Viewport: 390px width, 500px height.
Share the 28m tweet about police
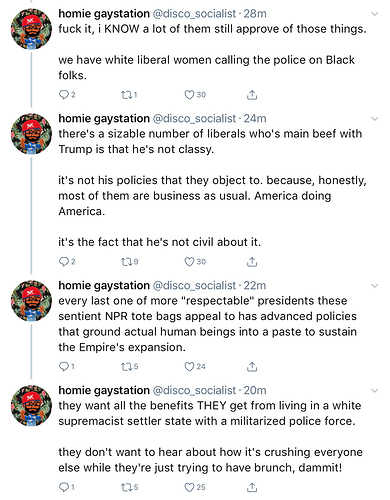pyautogui.click(x=252, y=95)
